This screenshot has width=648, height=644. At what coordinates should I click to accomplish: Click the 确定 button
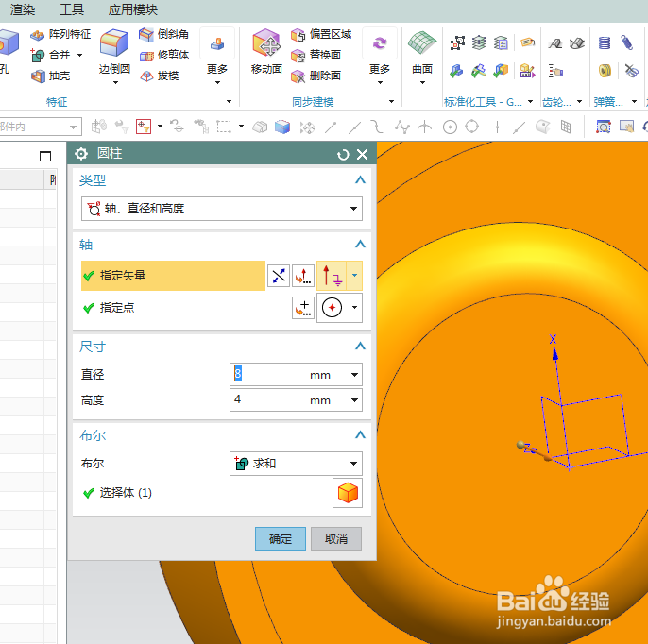tap(281, 538)
